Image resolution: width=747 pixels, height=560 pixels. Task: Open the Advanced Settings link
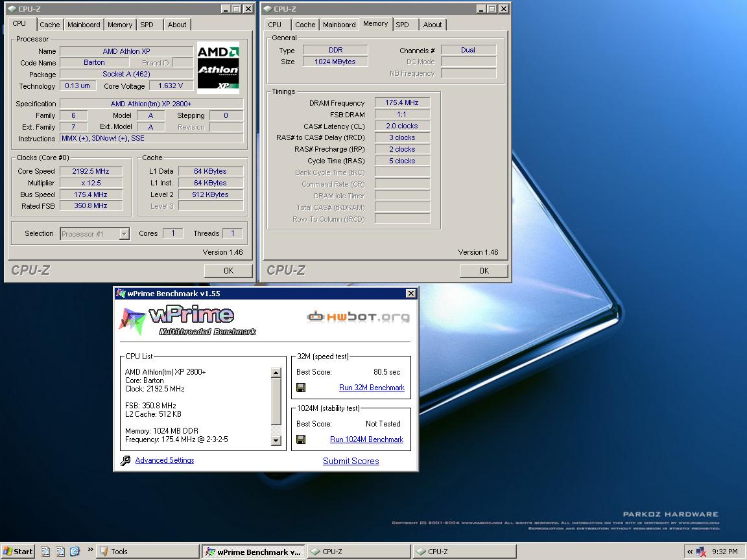(164, 460)
